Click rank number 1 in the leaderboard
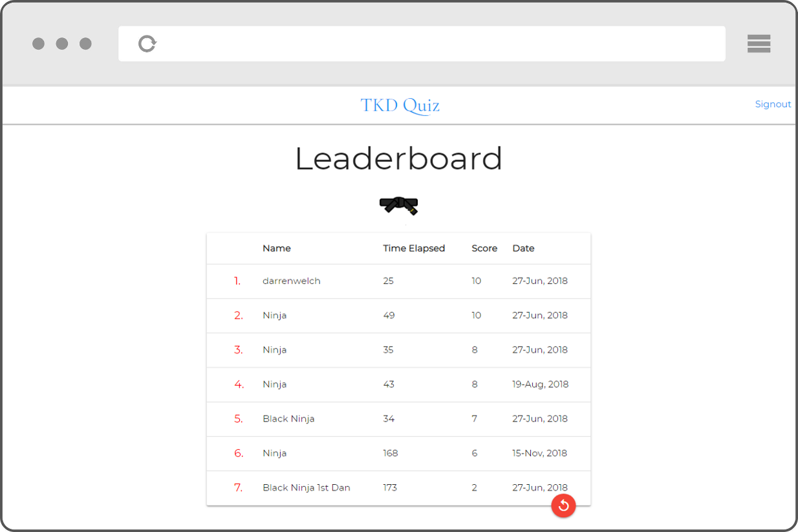The image size is (798, 532). point(237,281)
